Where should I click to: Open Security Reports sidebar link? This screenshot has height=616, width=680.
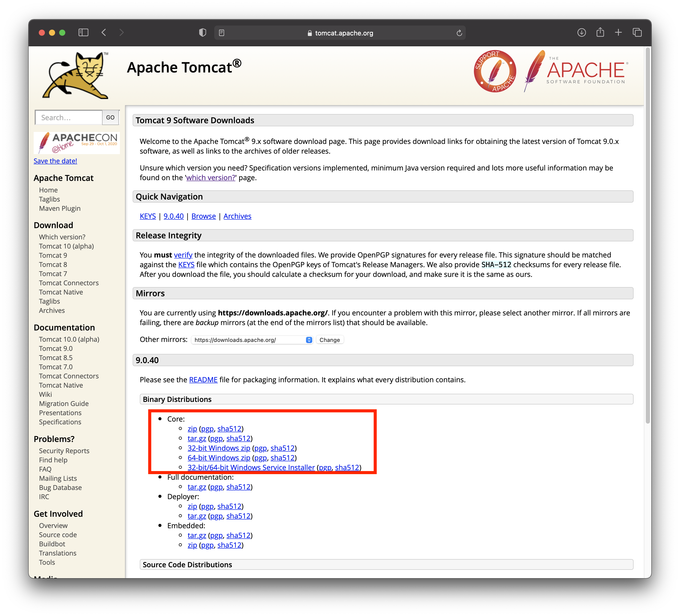(64, 451)
